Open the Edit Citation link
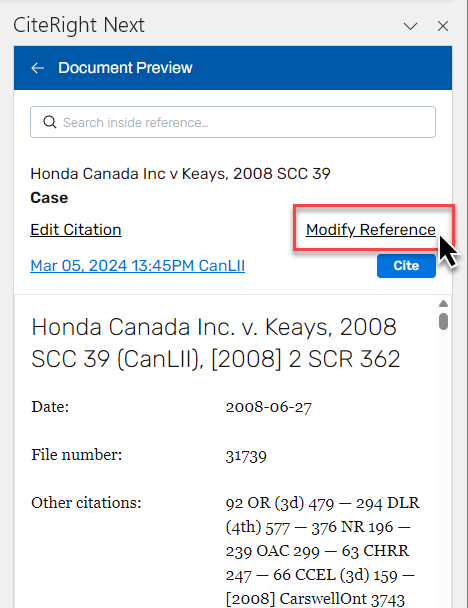468x608 pixels. point(76,230)
